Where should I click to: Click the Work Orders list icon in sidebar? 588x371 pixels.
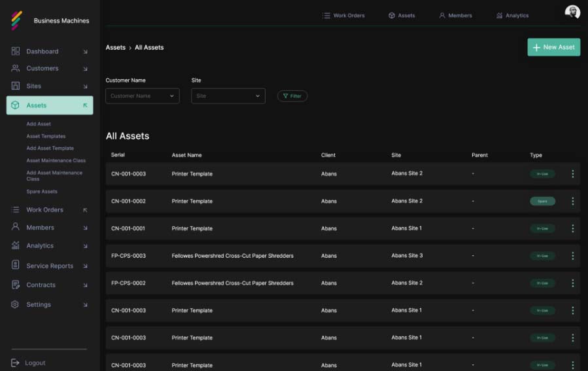coord(16,209)
